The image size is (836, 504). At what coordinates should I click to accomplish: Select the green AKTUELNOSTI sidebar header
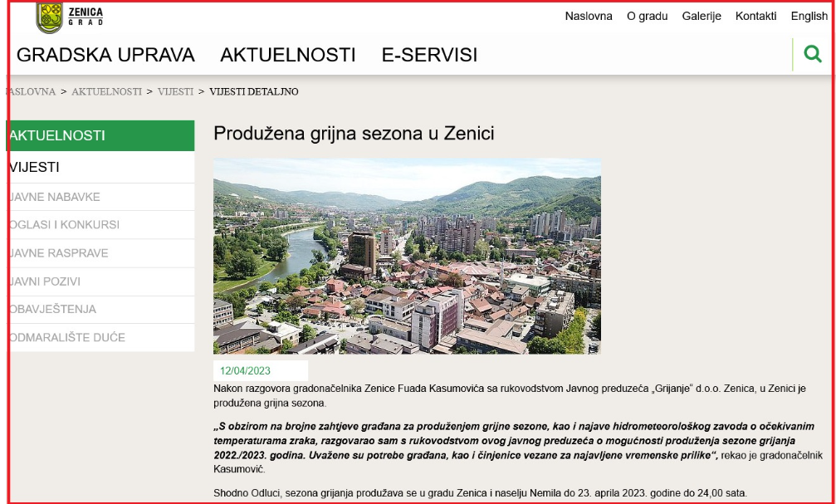click(x=100, y=135)
